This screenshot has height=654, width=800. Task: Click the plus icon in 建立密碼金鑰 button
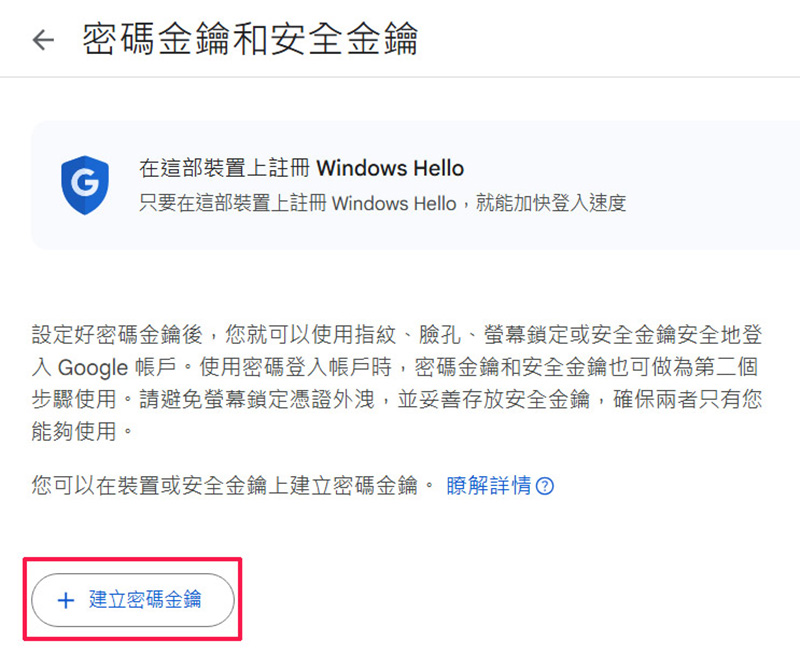(66, 600)
